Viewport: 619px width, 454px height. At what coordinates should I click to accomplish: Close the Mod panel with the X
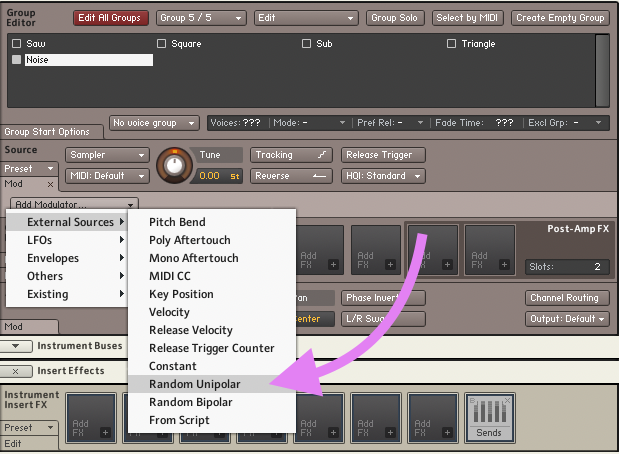pyautogui.click(x=51, y=185)
